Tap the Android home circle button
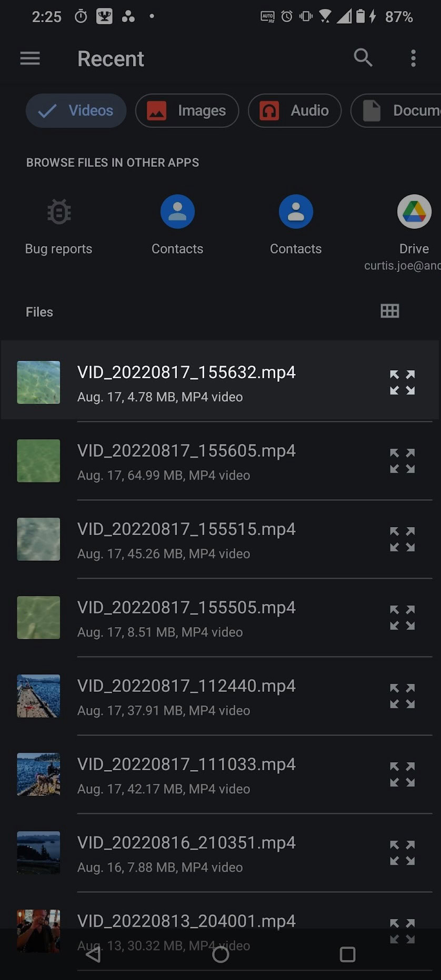 [x=220, y=954]
